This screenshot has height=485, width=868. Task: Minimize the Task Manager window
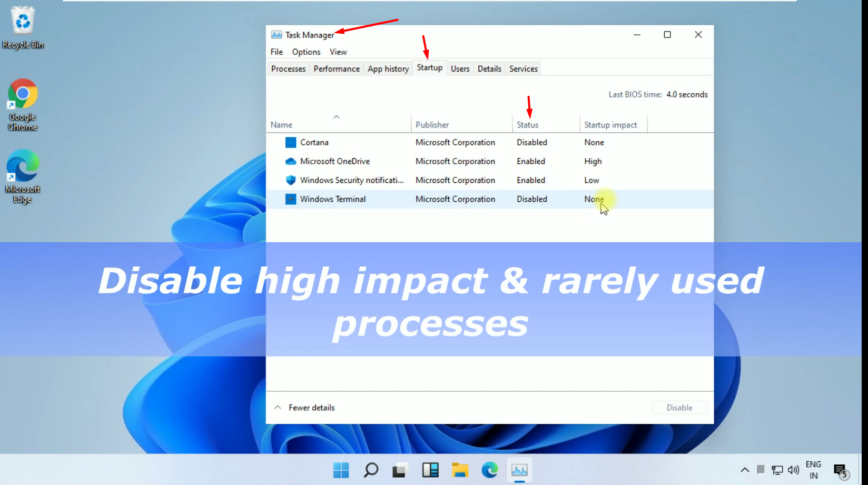coord(637,35)
